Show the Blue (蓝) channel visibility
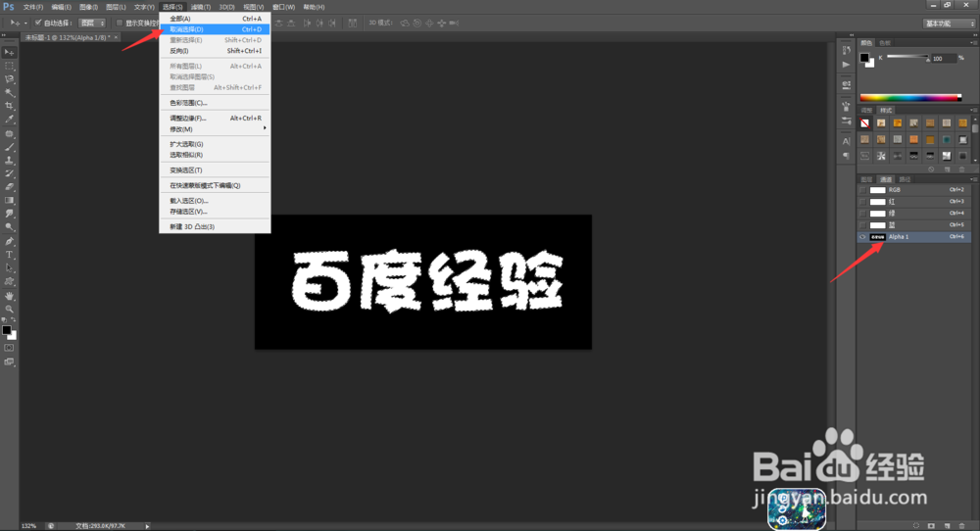The height and width of the screenshot is (531, 980). click(x=862, y=225)
